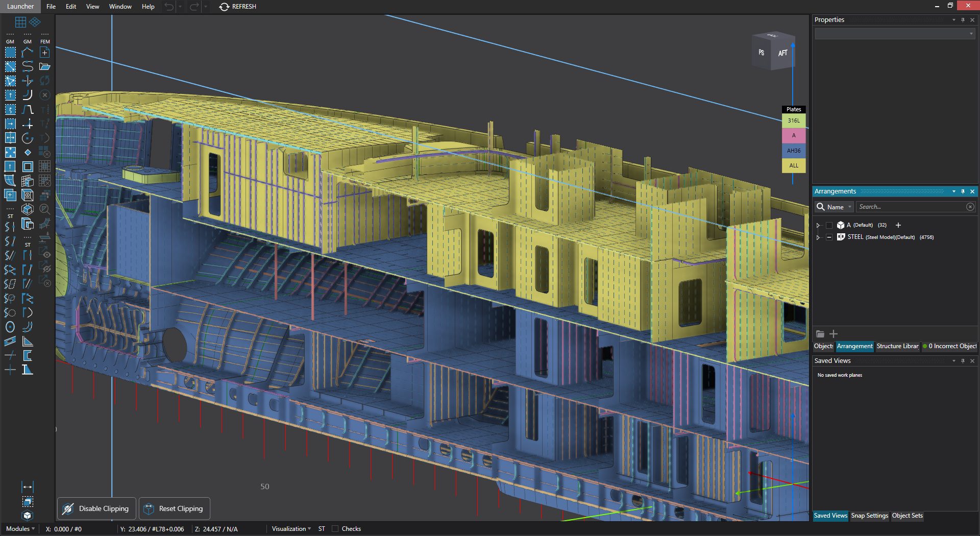Open a file using the folder icon in FEM column
The height and width of the screenshot is (536, 980).
[x=45, y=66]
